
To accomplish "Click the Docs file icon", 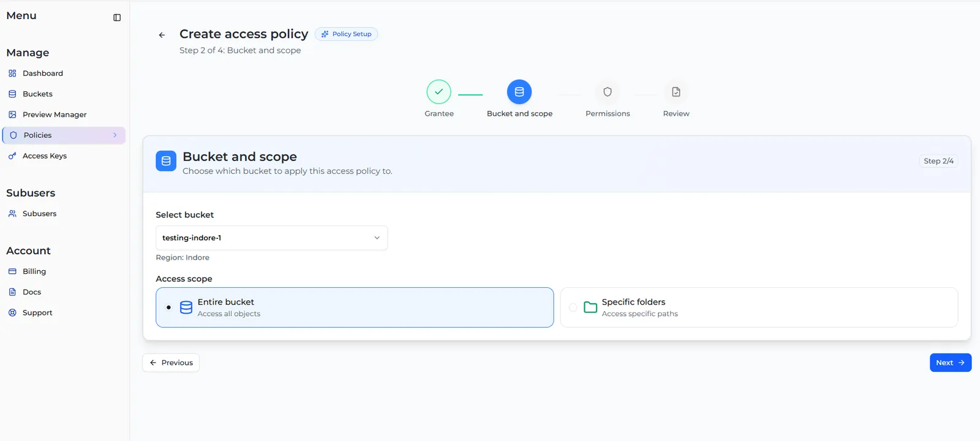I will [x=12, y=292].
